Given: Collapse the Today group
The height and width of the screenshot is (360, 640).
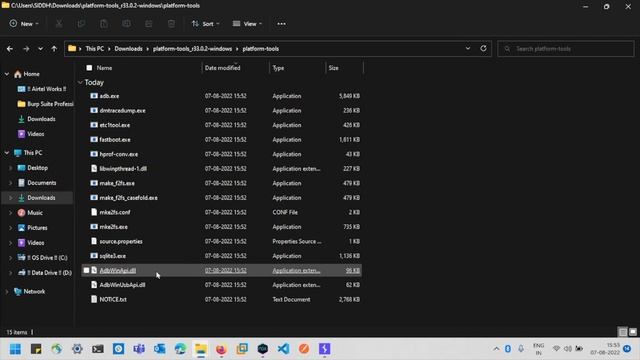Looking at the screenshot, I should click(80, 82).
